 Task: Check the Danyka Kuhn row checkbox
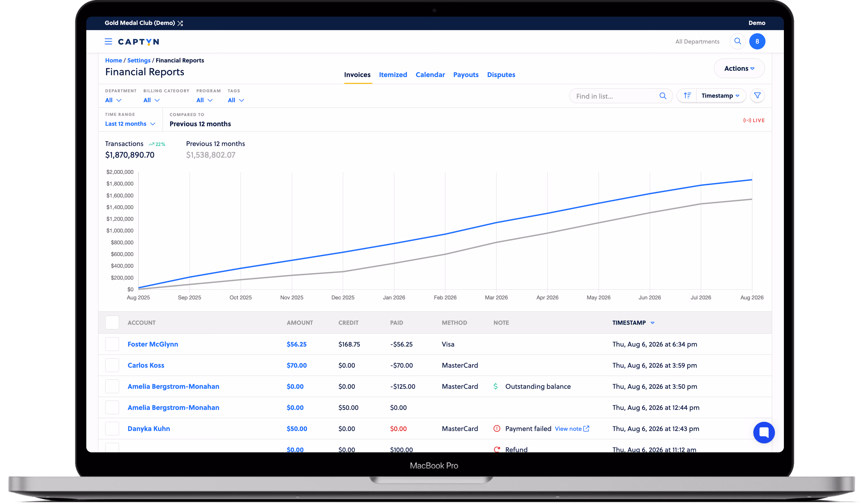point(112,429)
